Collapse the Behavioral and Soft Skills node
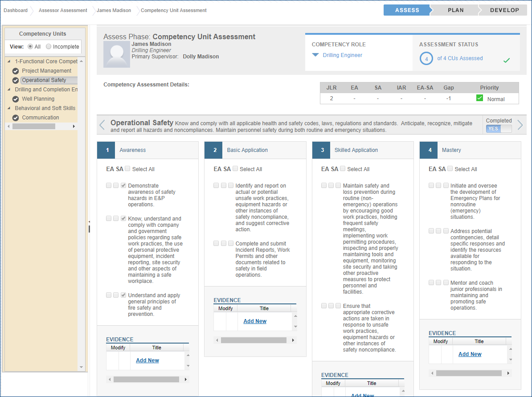Viewport: 532px width, 397px height. 9,108
